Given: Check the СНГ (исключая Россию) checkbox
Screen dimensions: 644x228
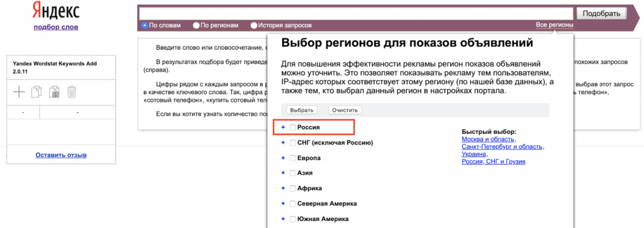Looking at the screenshot, I should 292,143.
